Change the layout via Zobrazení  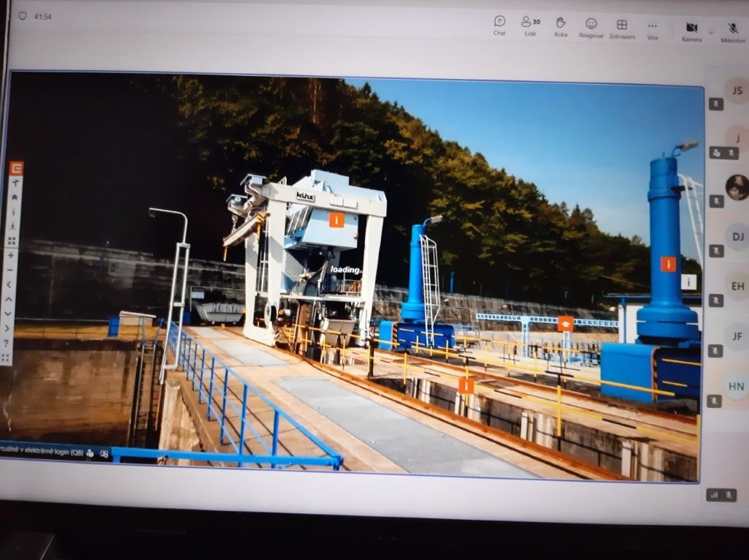[622, 27]
